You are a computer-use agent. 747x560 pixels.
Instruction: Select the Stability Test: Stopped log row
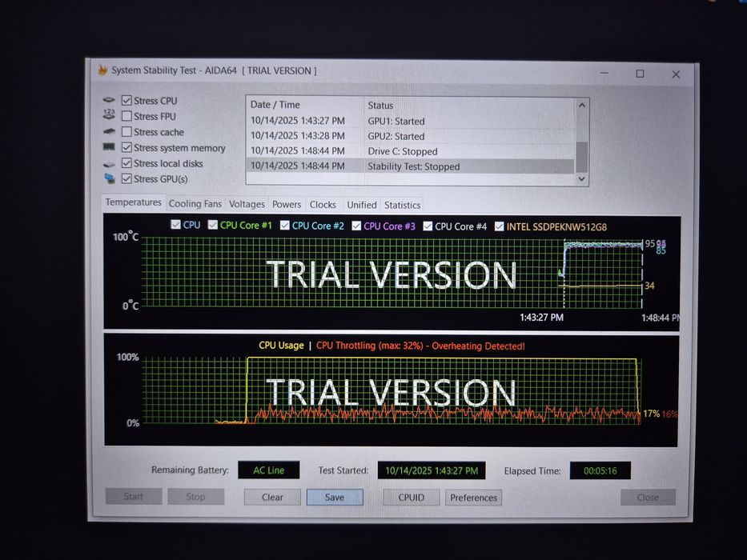(411, 166)
